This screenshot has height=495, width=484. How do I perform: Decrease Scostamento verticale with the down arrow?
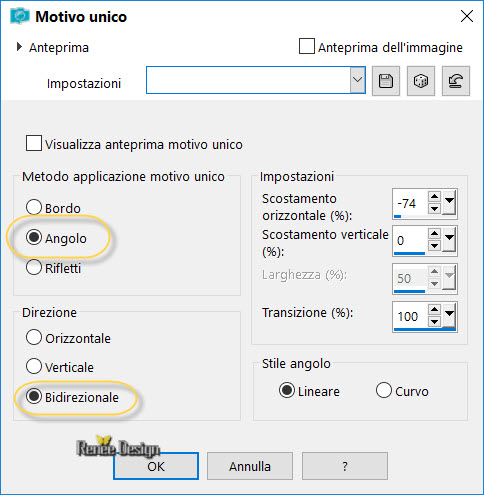pyautogui.click(x=434, y=246)
